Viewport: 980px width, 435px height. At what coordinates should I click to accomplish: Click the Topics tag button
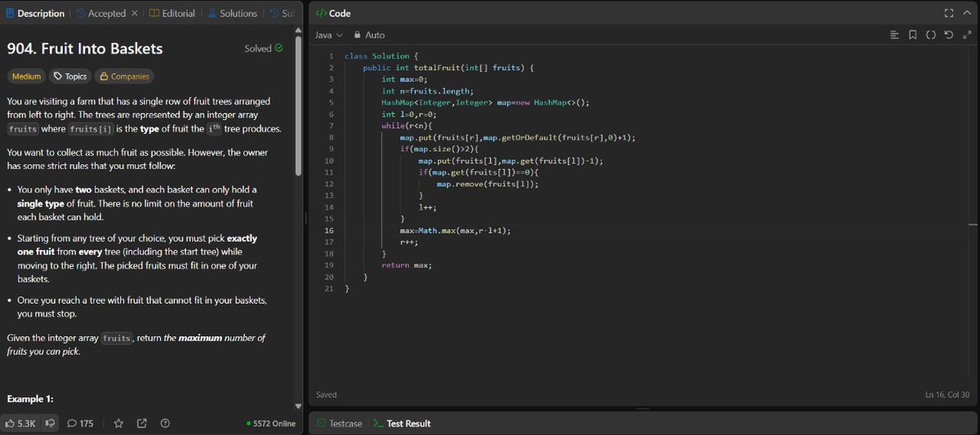pos(69,76)
